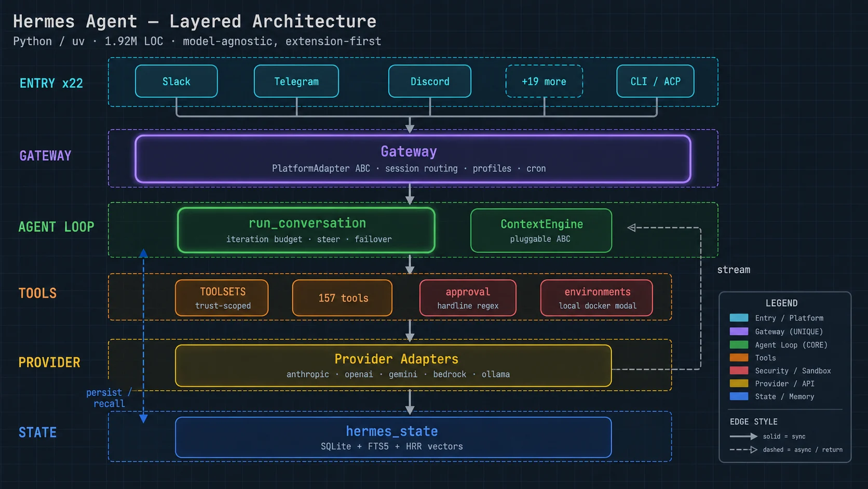Click the Discord entry box
This screenshot has height=489, width=868.
tap(430, 81)
